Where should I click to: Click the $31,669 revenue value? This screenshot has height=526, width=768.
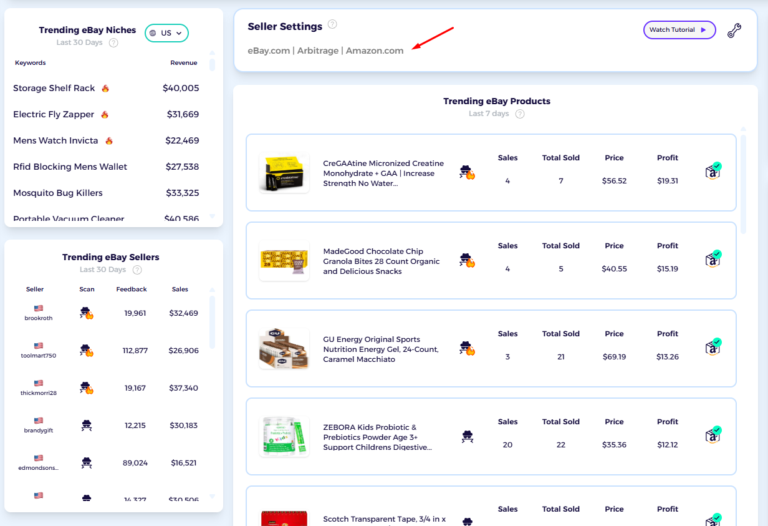pos(183,114)
